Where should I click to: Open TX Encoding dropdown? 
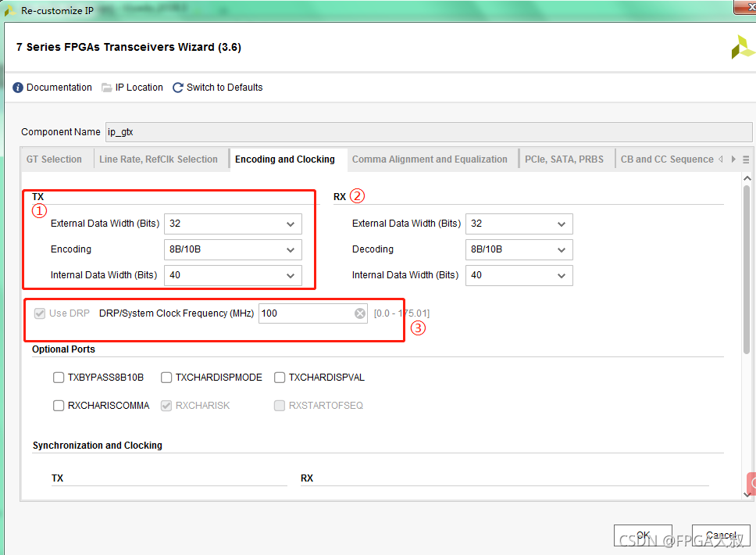(x=233, y=249)
